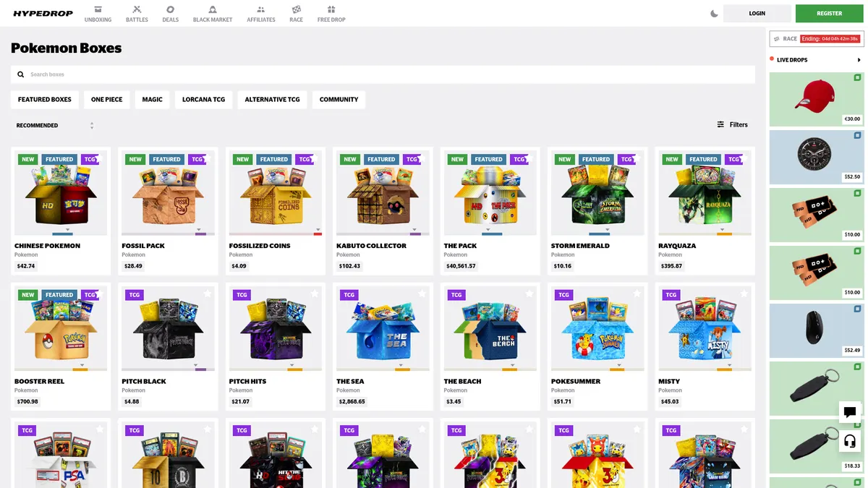Click the search magnifier icon
The height and width of the screenshot is (488, 868).
pos(21,74)
